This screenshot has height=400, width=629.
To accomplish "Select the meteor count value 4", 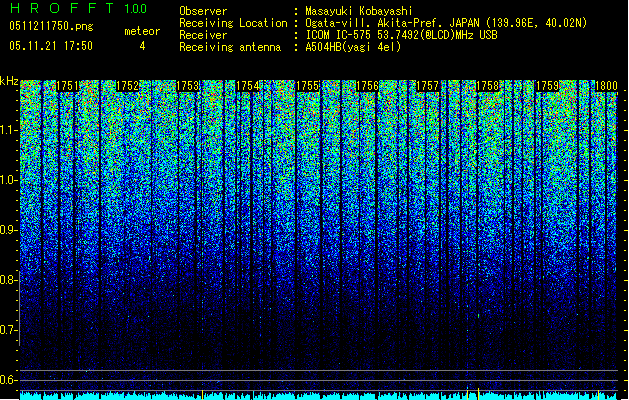I will click(142, 46).
